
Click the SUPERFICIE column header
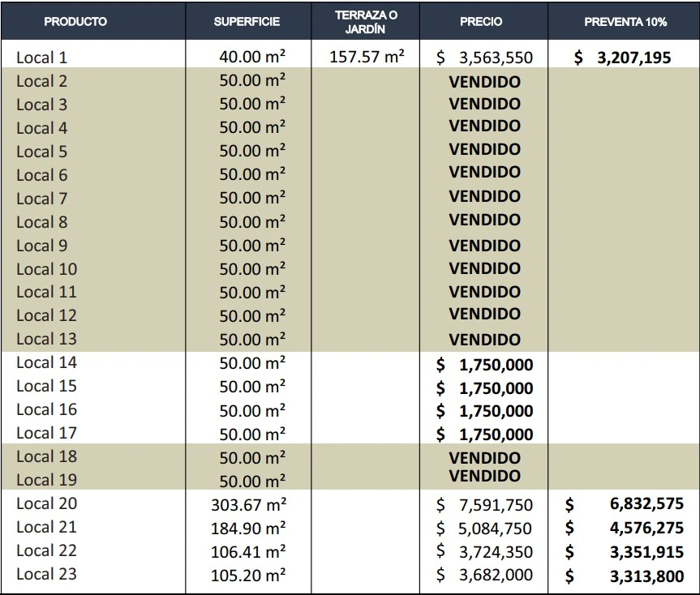[247, 22]
